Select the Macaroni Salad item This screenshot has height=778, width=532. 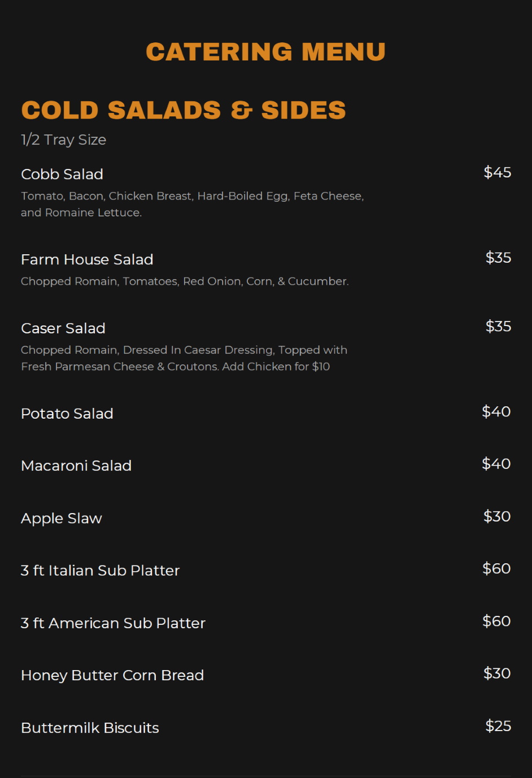point(76,466)
